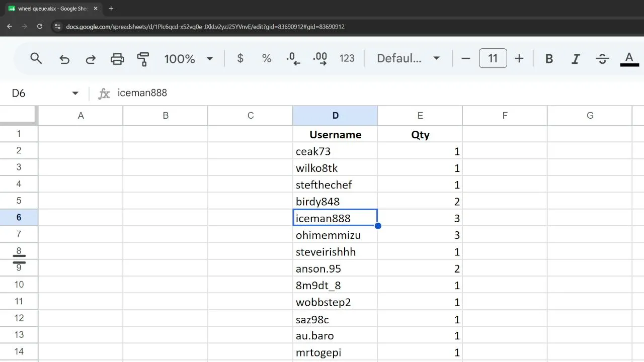Select the cell containing stefthechef
The height and width of the screenshot is (362, 644).
[x=335, y=185]
